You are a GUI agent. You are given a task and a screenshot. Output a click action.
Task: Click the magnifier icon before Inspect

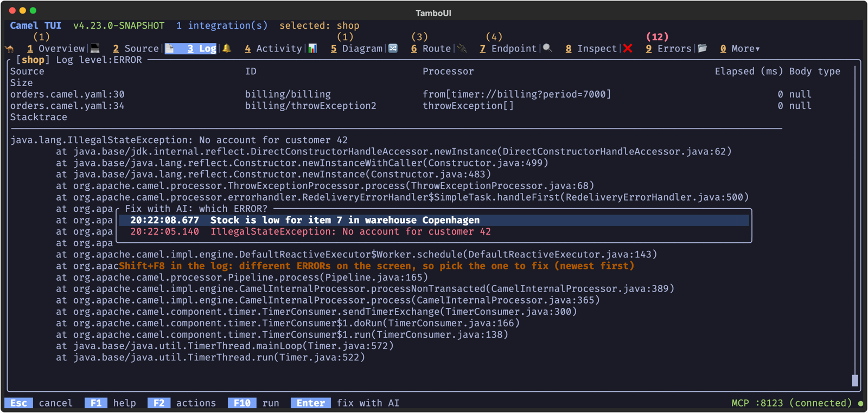pos(547,48)
